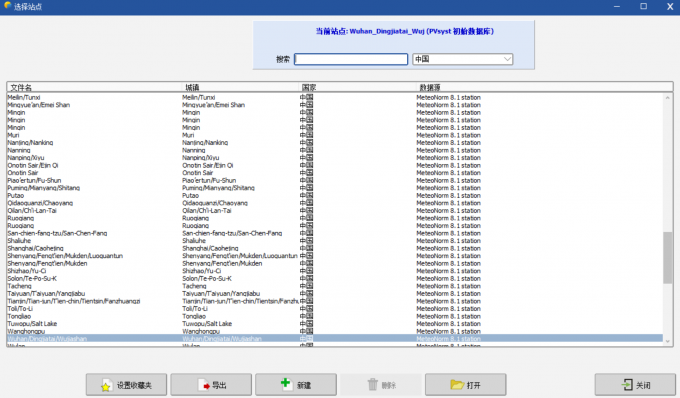Image resolution: width=680 pixels, height=398 pixels.
Task: Select the Meilin/Tunxi row
Action: 335,98
